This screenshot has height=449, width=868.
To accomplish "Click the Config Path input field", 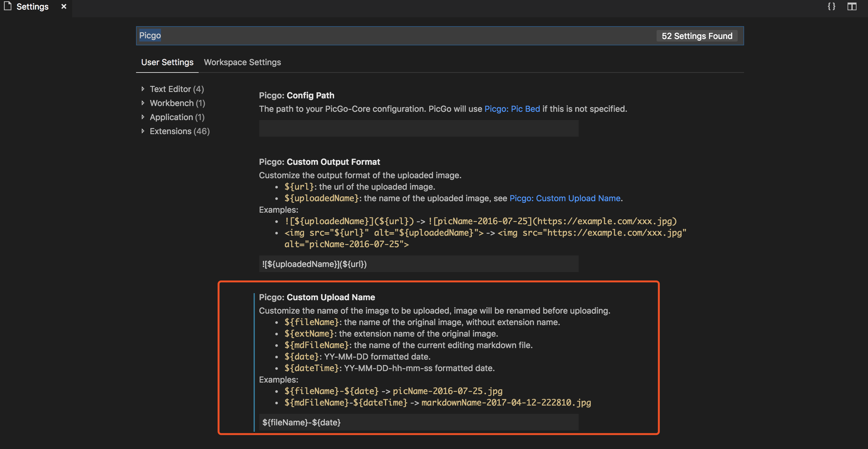I will [419, 128].
